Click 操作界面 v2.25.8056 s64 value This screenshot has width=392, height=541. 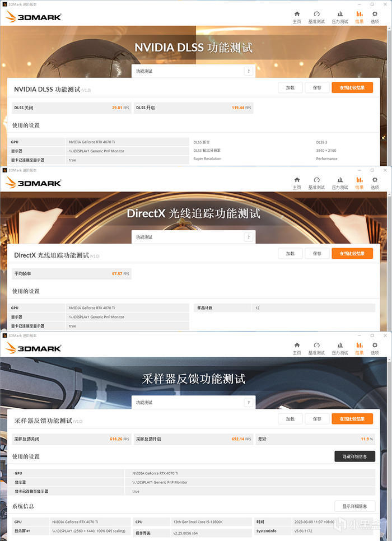tap(185, 533)
